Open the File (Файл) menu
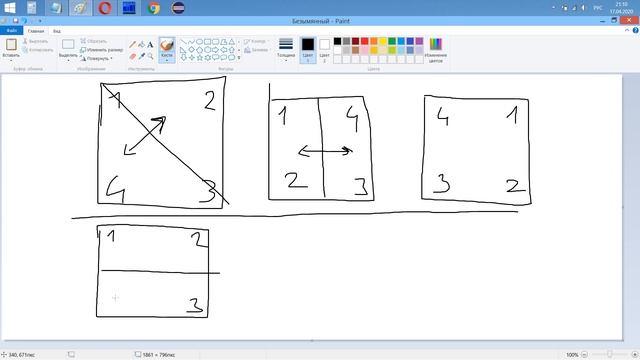 11,31
